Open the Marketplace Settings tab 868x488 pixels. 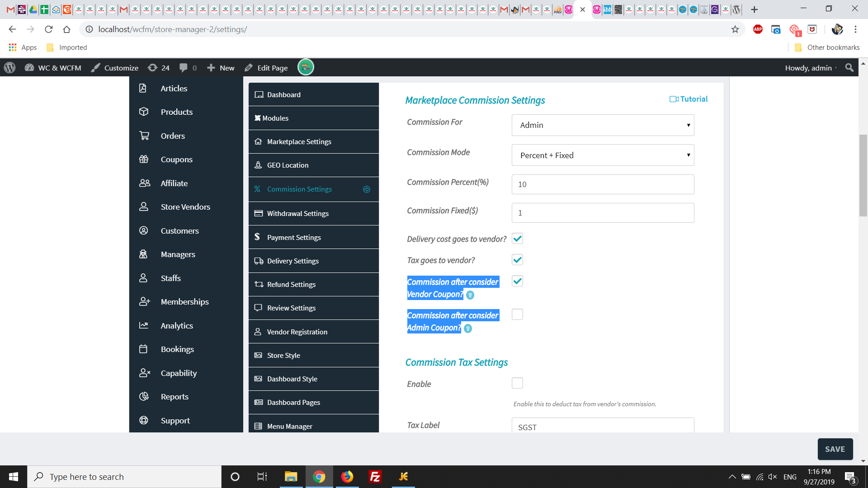314,141
